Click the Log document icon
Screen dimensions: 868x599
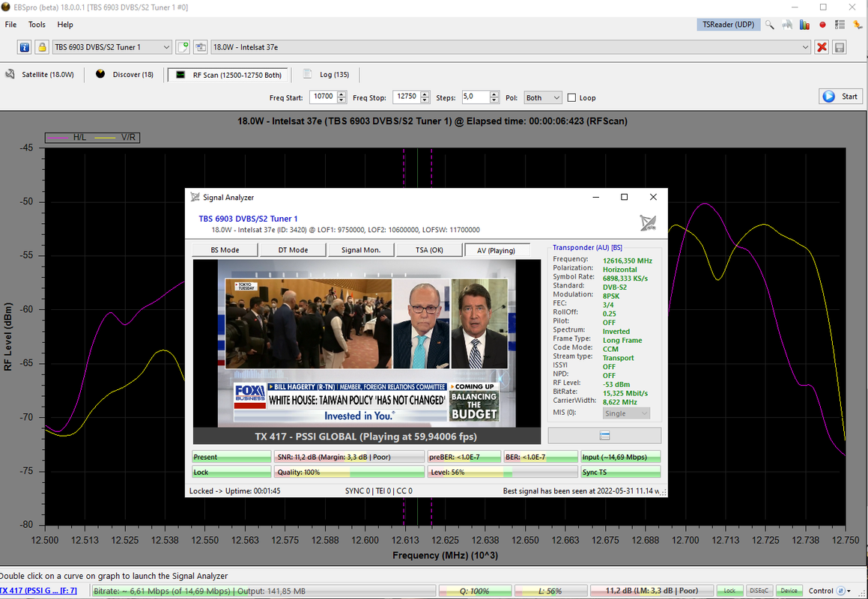(307, 74)
